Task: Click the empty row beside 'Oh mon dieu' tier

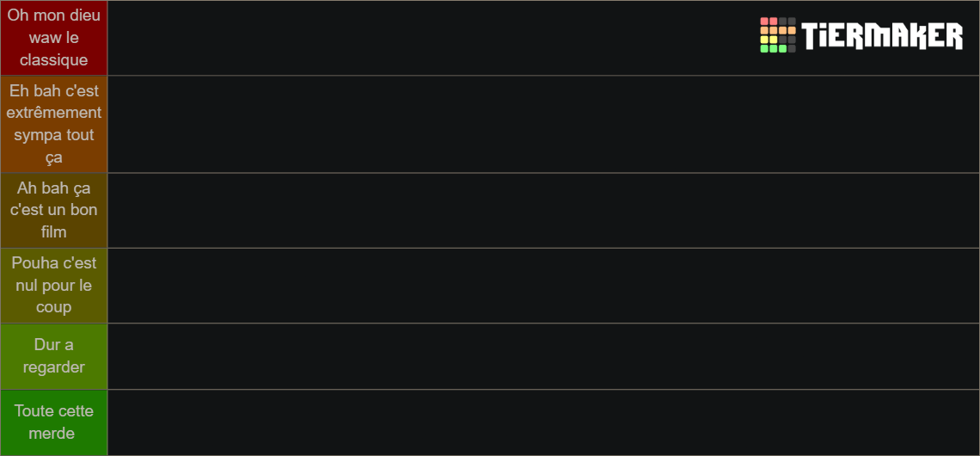Action: tap(543, 38)
